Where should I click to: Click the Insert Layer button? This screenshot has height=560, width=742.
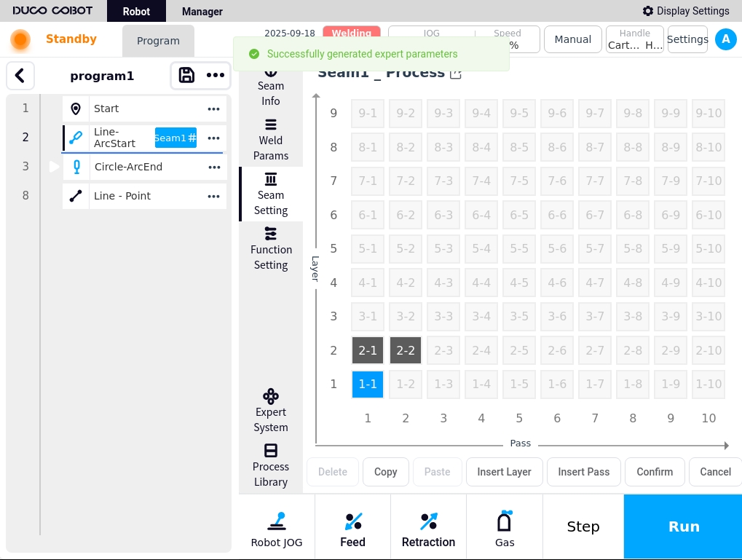click(504, 472)
